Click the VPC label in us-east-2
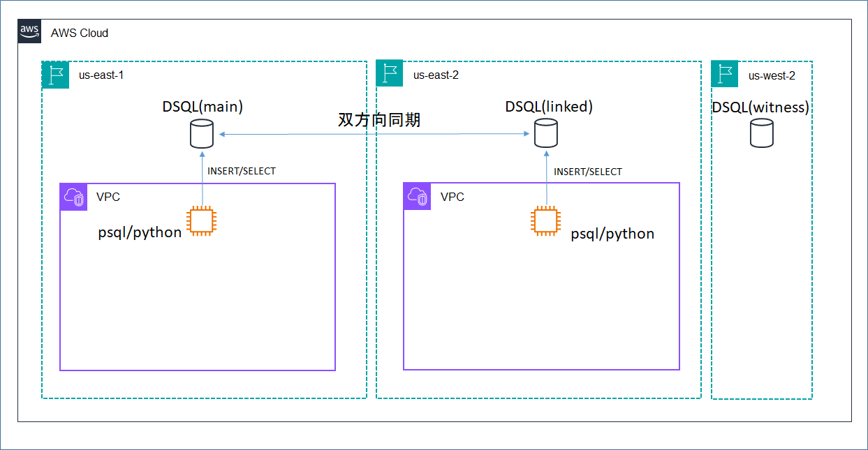This screenshot has width=868, height=450. pos(453,197)
